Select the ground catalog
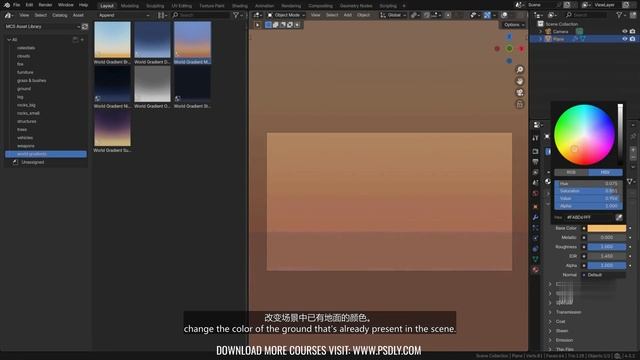The height and width of the screenshot is (360, 640). pos(24,89)
